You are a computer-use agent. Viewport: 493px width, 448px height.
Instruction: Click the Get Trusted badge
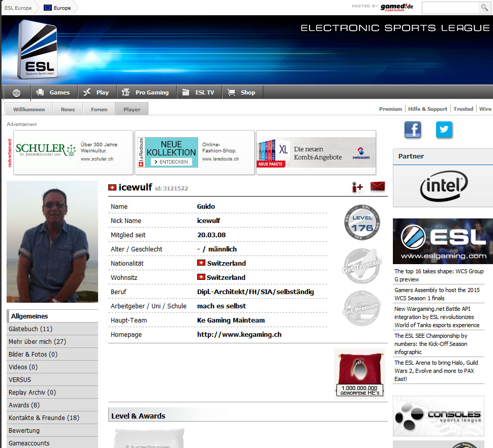pos(362,266)
